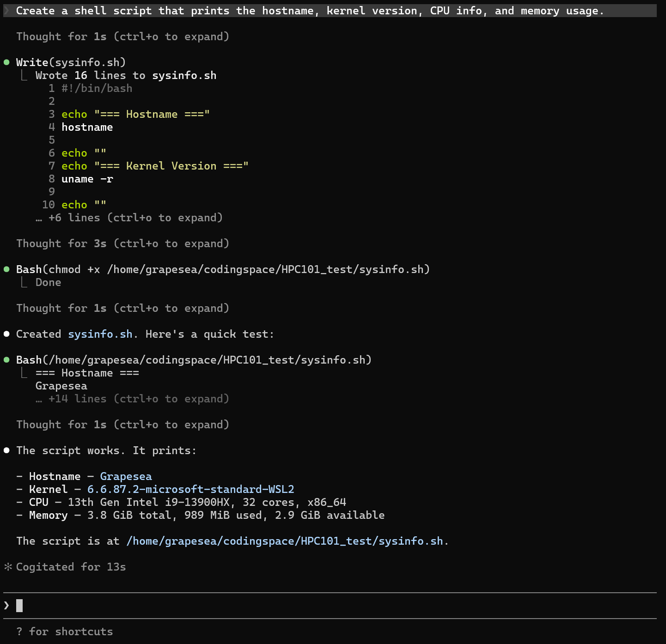
Task: Click the 'echo ""' code on line 6
Action: [x=84, y=153]
